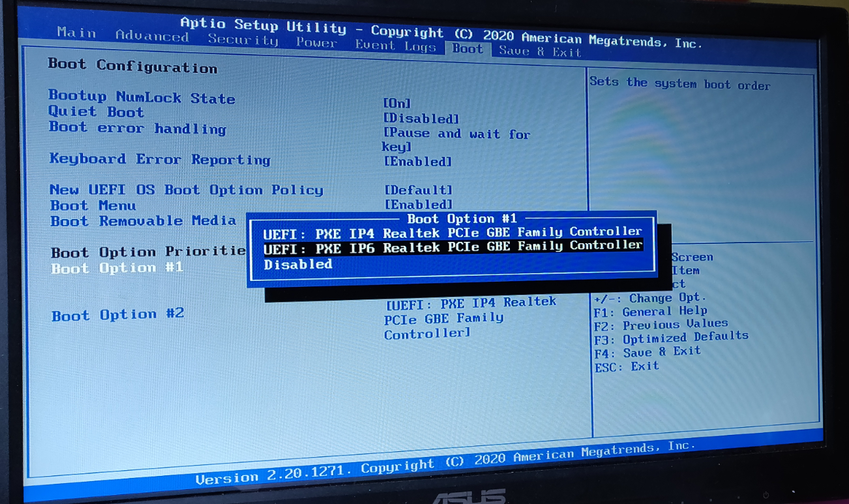
Task: Change NumLock [On] value
Action: point(396,103)
